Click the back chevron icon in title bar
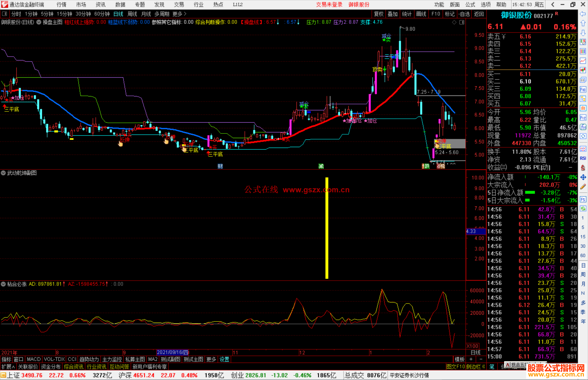This screenshot has width=588, height=380. pos(553,4)
